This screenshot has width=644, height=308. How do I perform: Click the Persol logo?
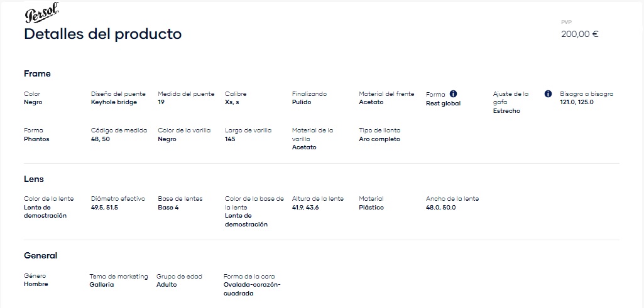(x=42, y=13)
